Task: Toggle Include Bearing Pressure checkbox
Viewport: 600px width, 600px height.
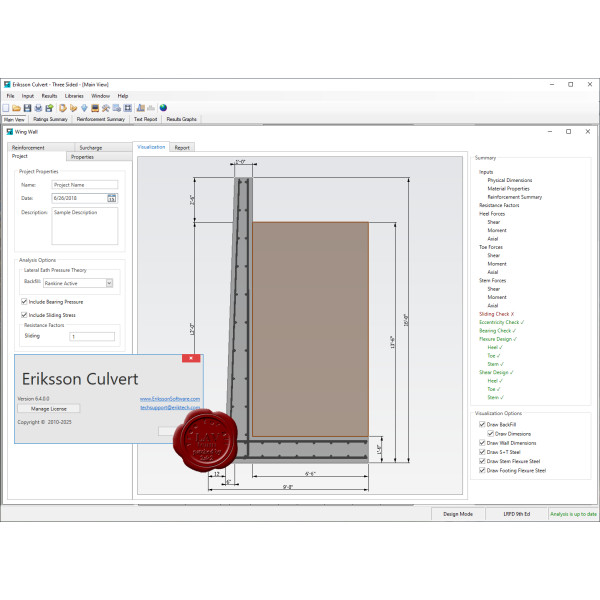Action: coord(24,302)
